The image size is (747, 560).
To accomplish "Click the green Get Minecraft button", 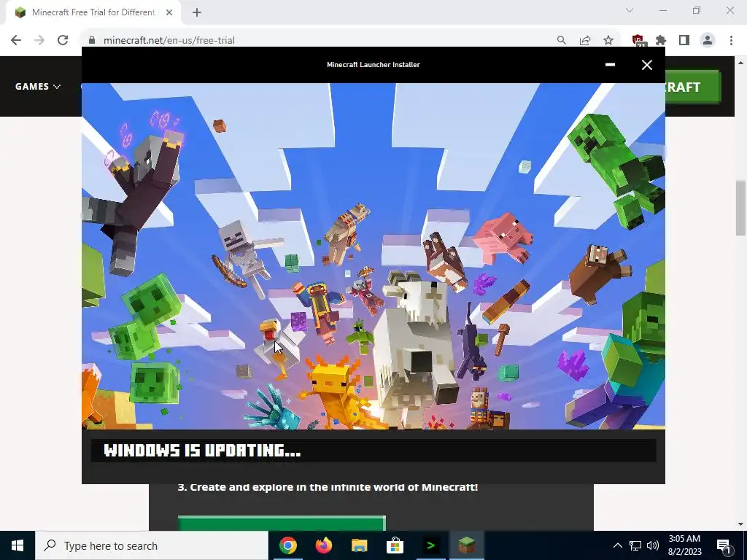I will pyautogui.click(x=693, y=87).
